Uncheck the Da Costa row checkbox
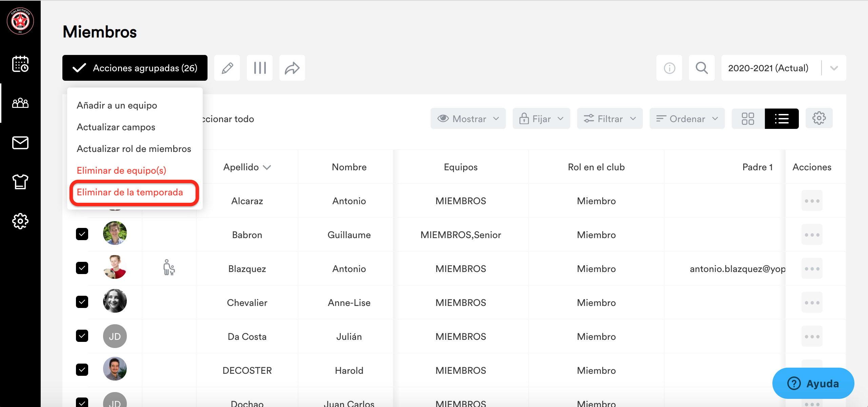Image resolution: width=868 pixels, height=407 pixels. point(82,336)
